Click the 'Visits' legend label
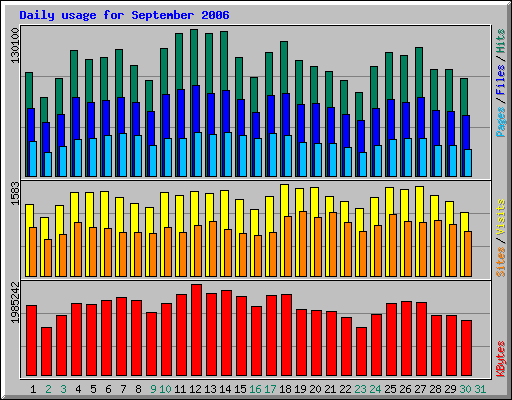Image resolution: width=512 pixels, height=400 pixels. point(500,217)
